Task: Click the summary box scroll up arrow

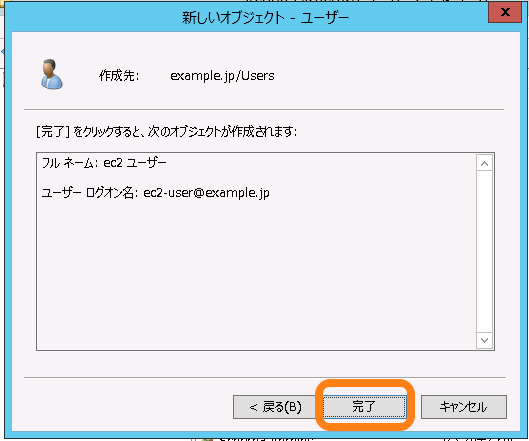Action: click(484, 164)
